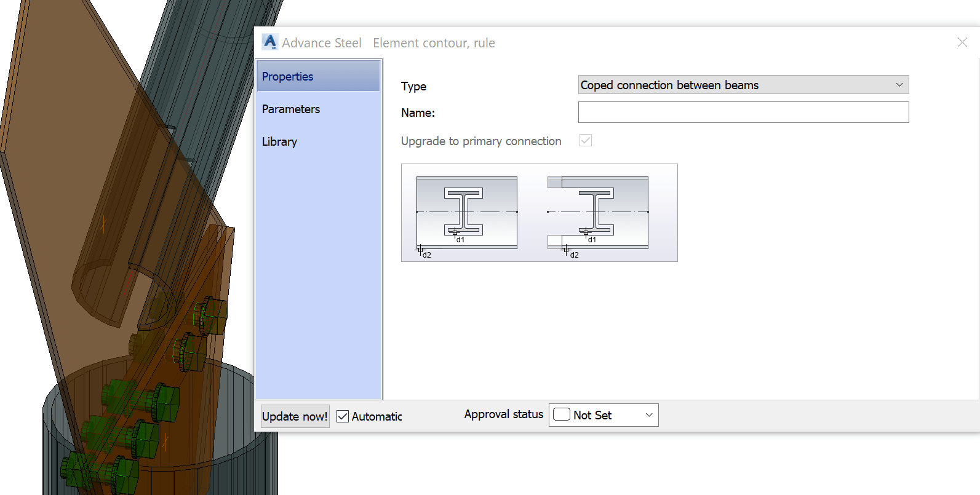This screenshot has height=495, width=980.
Task: Toggle the Automatic checkbox
Action: click(x=343, y=416)
